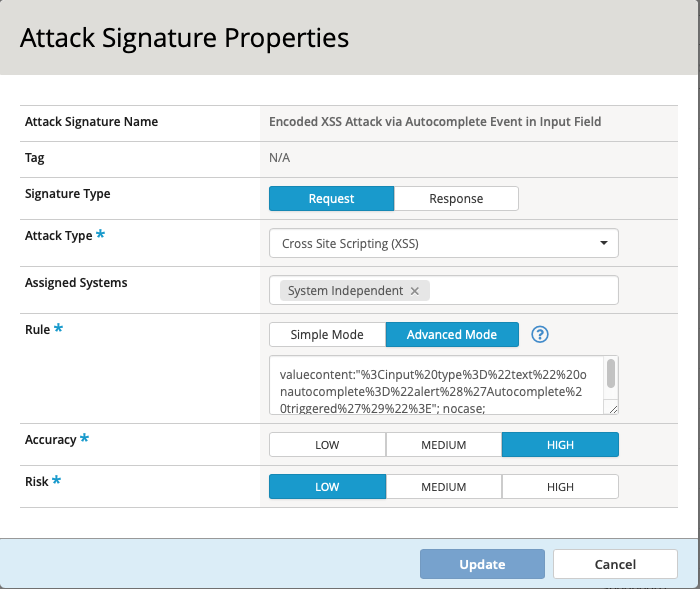Switch rule to Advanced Mode
The width and height of the screenshot is (700, 589).
point(452,335)
